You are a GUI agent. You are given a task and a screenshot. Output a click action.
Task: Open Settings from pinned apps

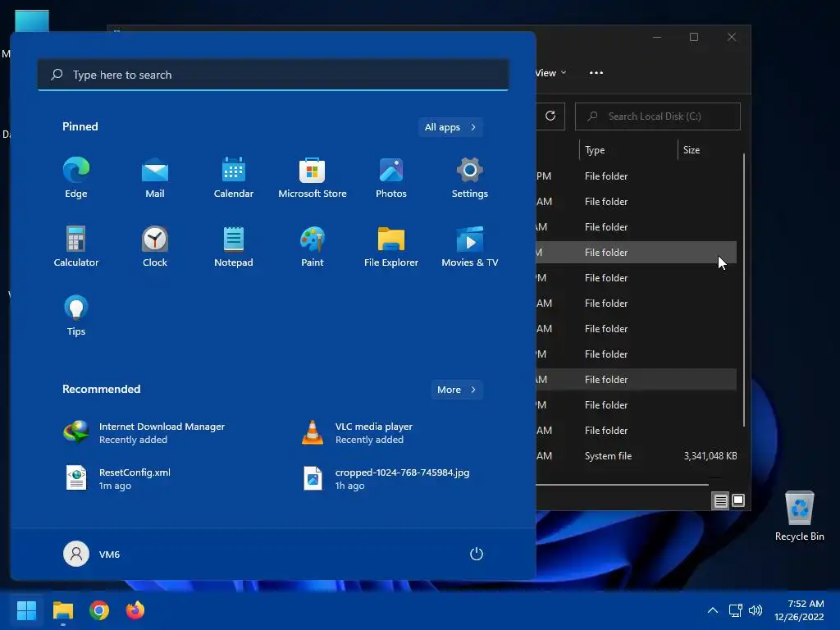coord(470,178)
